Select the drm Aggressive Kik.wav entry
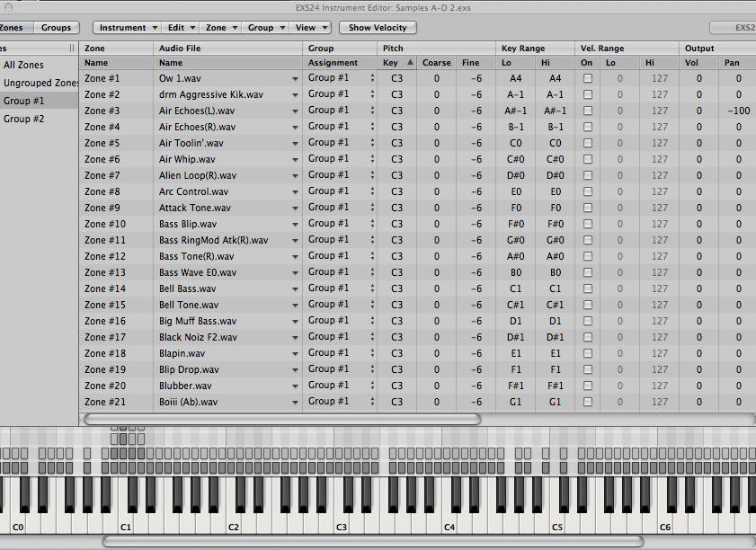 [x=211, y=94]
